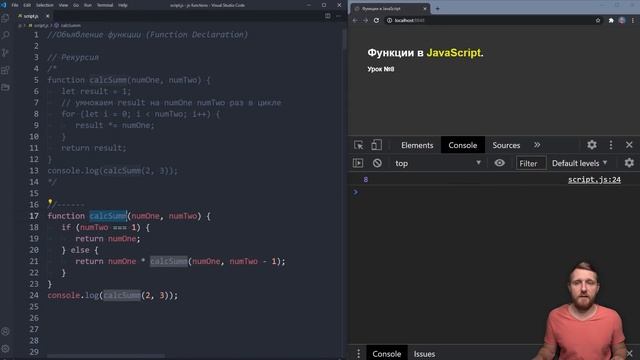
Task: Activate the DevTools inspect element picker
Action: (x=359, y=145)
